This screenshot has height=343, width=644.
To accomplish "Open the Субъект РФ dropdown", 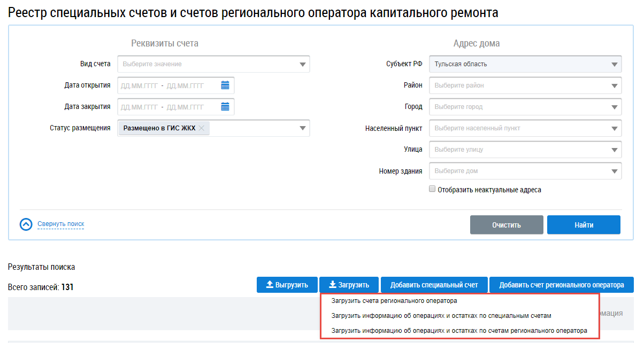I will click(615, 64).
